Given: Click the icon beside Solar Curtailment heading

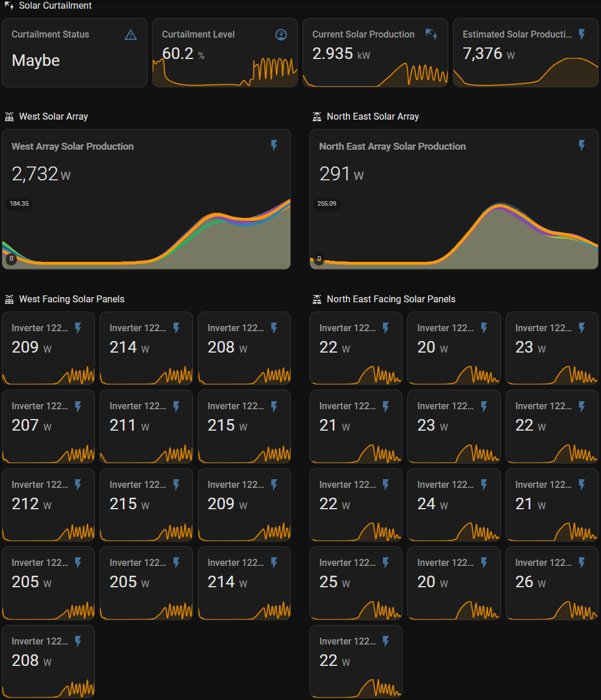Looking at the screenshot, I should click(x=9, y=6).
